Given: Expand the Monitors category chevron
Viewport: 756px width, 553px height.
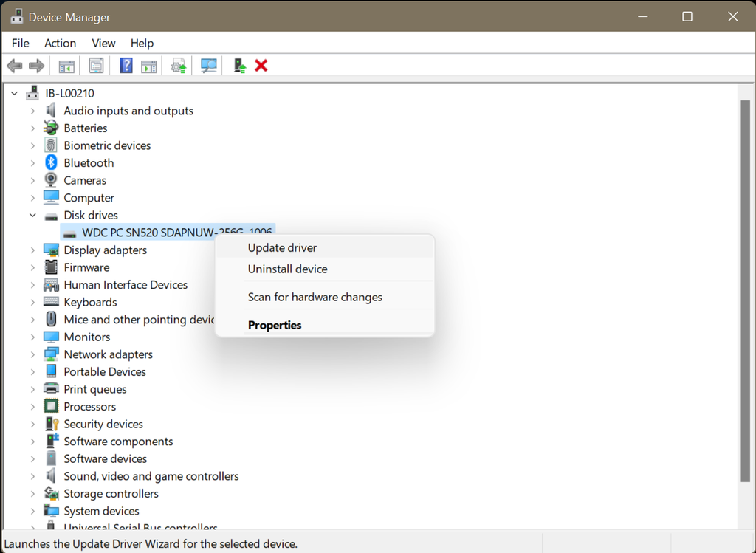Looking at the screenshot, I should coord(32,337).
